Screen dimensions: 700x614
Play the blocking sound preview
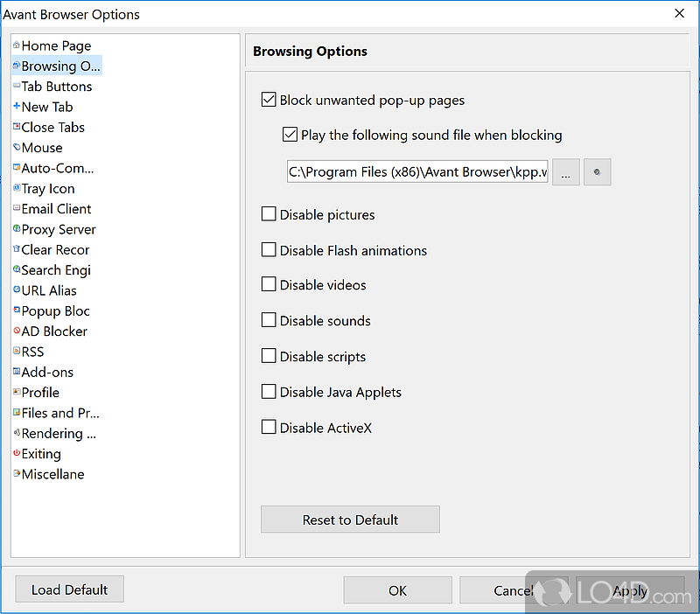click(597, 172)
